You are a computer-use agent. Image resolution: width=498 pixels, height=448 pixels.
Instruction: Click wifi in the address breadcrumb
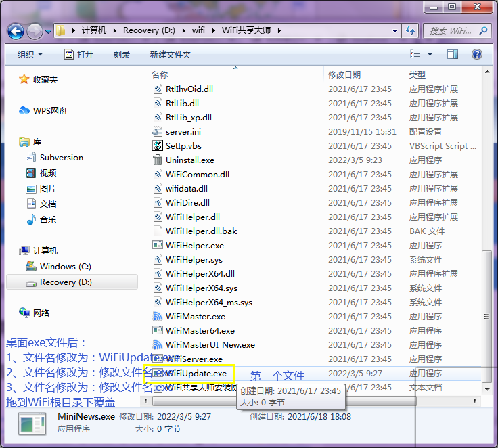click(198, 30)
